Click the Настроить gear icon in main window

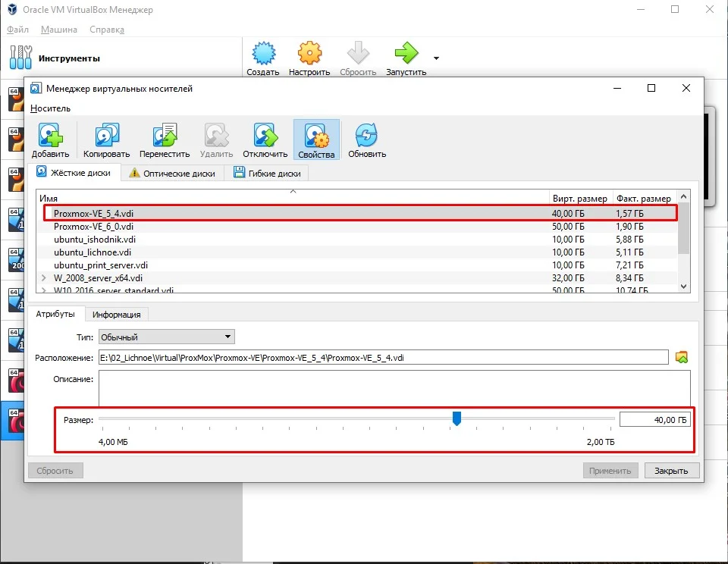point(309,53)
